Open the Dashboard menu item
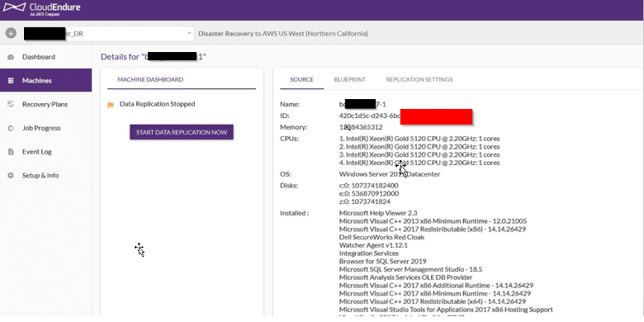This screenshot has height=322, width=644. click(x=39, y=57)
